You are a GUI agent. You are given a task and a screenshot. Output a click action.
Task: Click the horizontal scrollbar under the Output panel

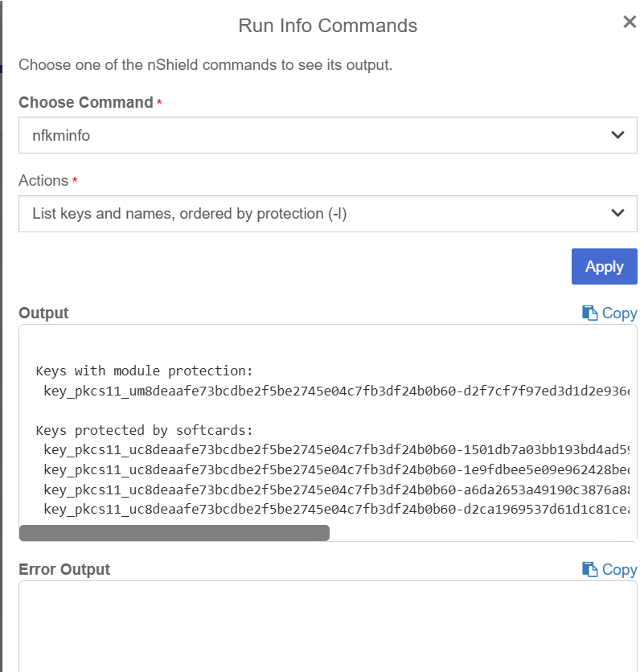[174, 531]
